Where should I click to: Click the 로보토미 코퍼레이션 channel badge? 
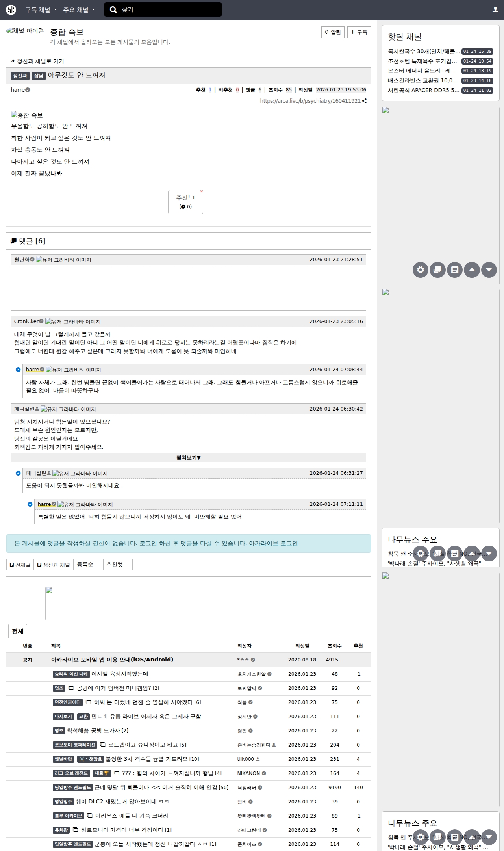tap(75, 745)
